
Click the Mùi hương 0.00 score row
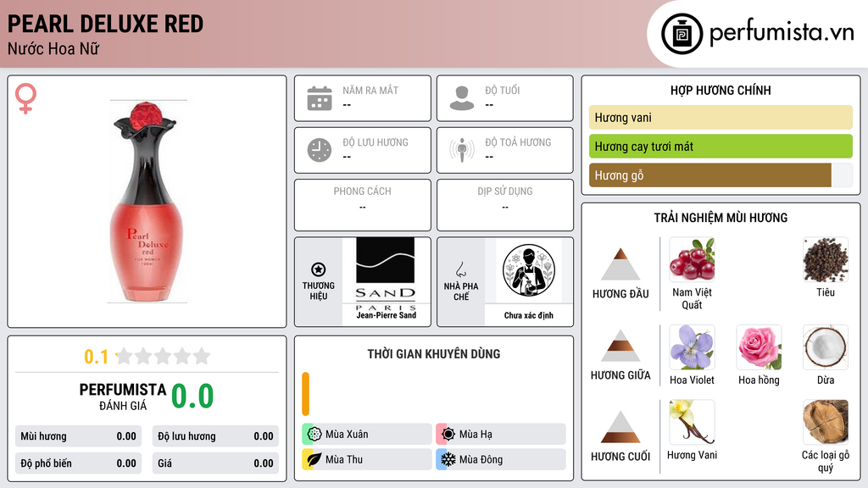[79, 436]
